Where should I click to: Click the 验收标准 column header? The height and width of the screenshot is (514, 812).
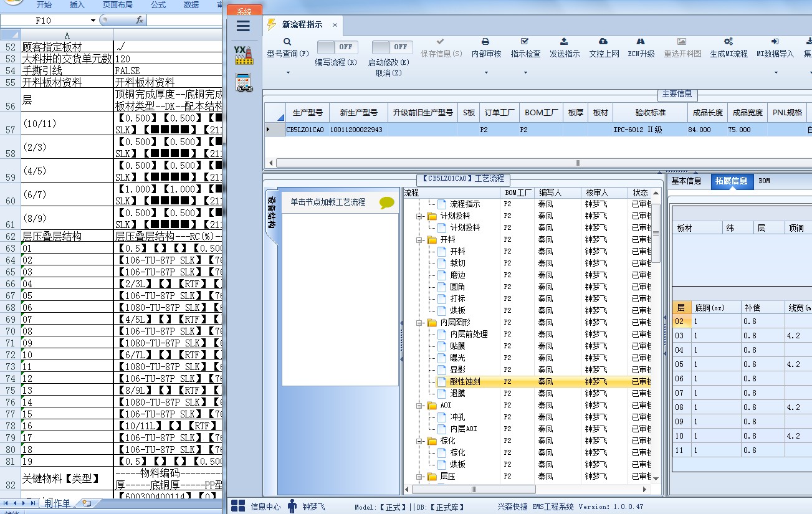[x=650, y=113]
